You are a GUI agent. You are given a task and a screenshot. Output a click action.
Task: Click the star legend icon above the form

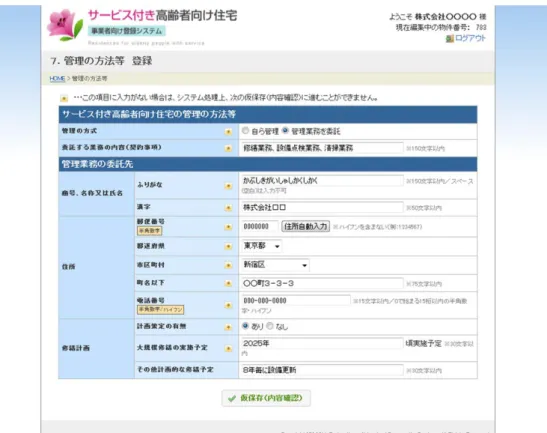click(x=64, y=99)
